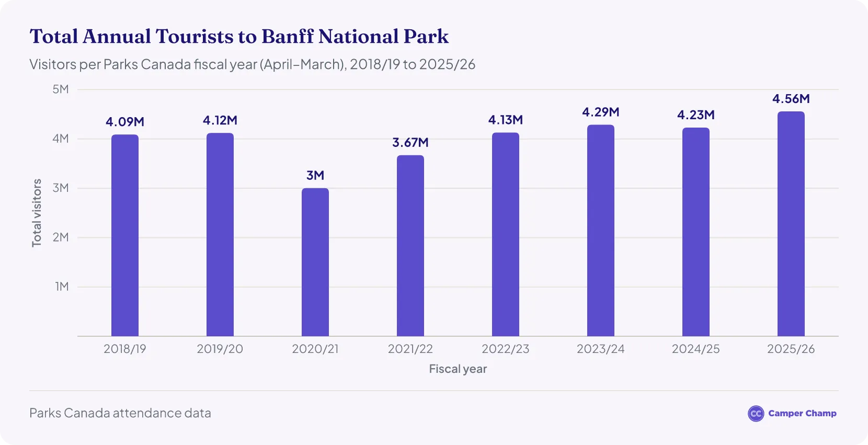Click the '2020/21' x-axis label

tap(315, 349)
